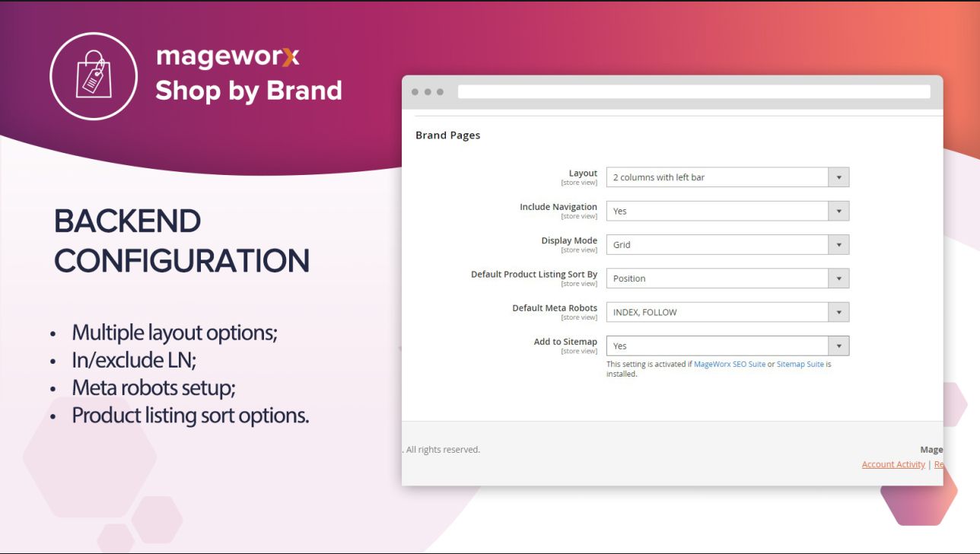Click the Backend Configuration heading
Screen dimensions: 980x554
coord(181,241)
